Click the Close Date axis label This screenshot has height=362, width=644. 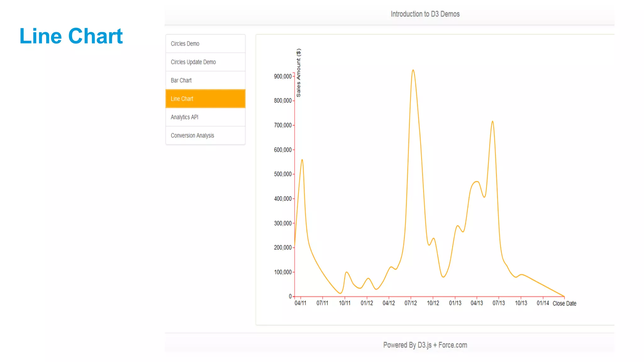click(x=564, y=304)
